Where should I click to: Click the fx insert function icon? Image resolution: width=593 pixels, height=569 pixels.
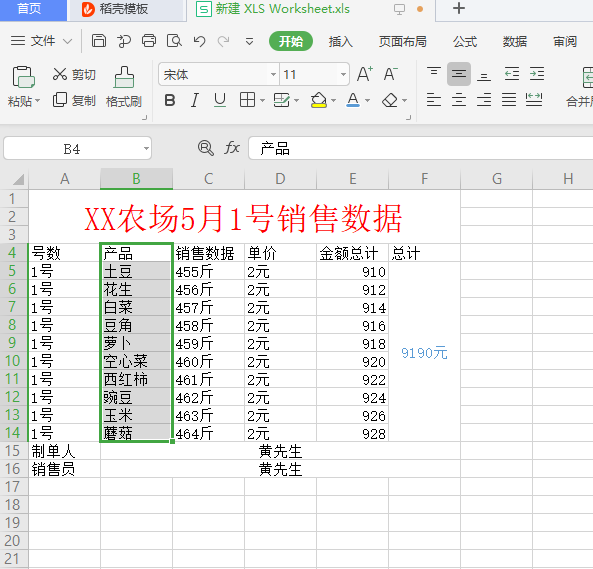(232, 148)
